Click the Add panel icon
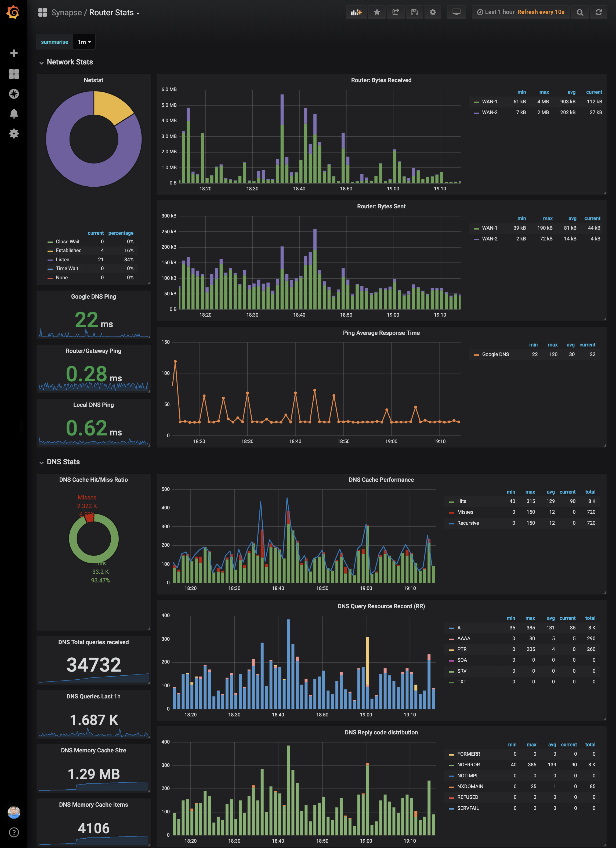616x848 pixels. (356, 12)
